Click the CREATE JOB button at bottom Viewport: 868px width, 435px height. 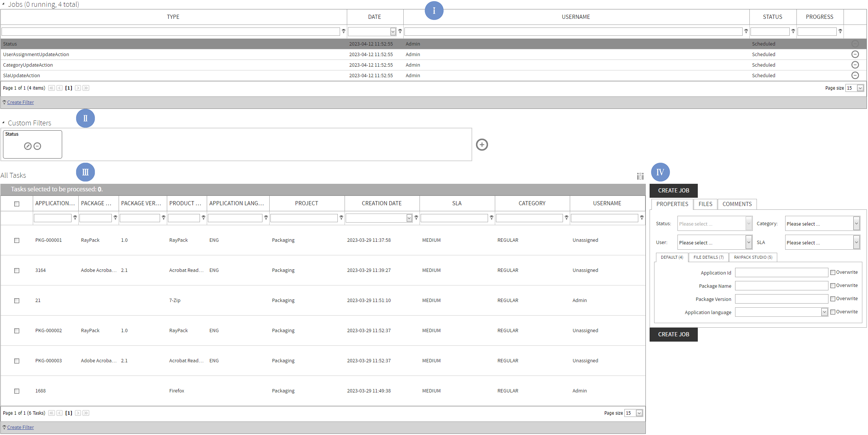click(674, 334)
